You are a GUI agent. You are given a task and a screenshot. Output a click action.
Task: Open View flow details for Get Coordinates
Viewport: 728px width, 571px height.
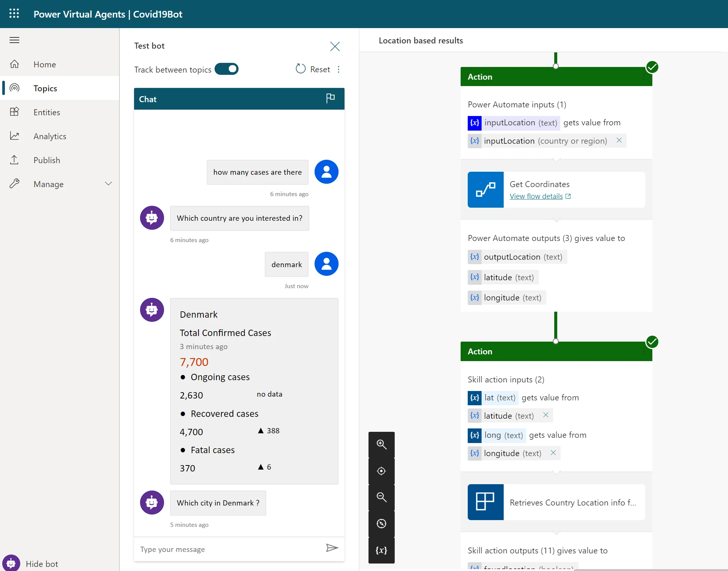[536, 196]
